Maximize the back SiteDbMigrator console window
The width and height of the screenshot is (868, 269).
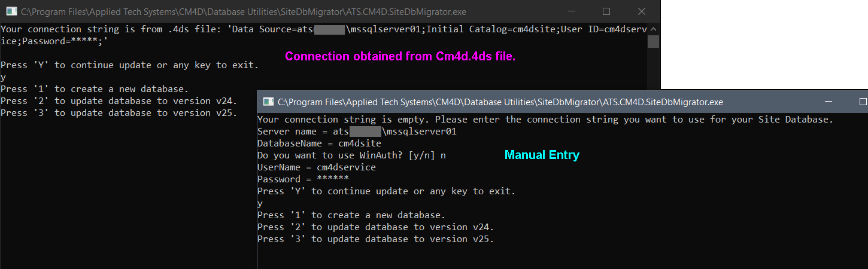point(606,12)
